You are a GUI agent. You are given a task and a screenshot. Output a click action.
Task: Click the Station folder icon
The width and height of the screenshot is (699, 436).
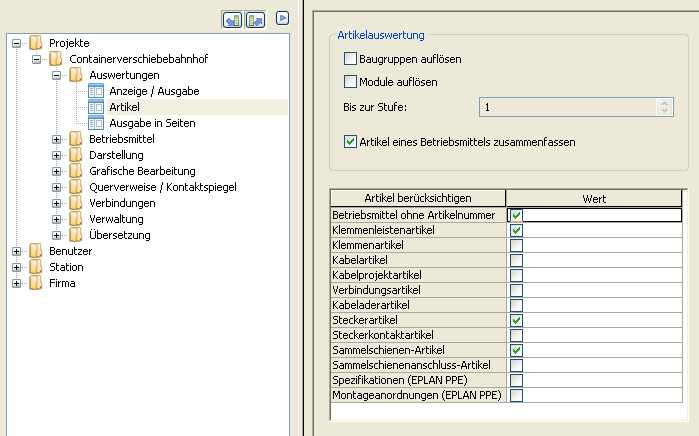pos(36,267)
